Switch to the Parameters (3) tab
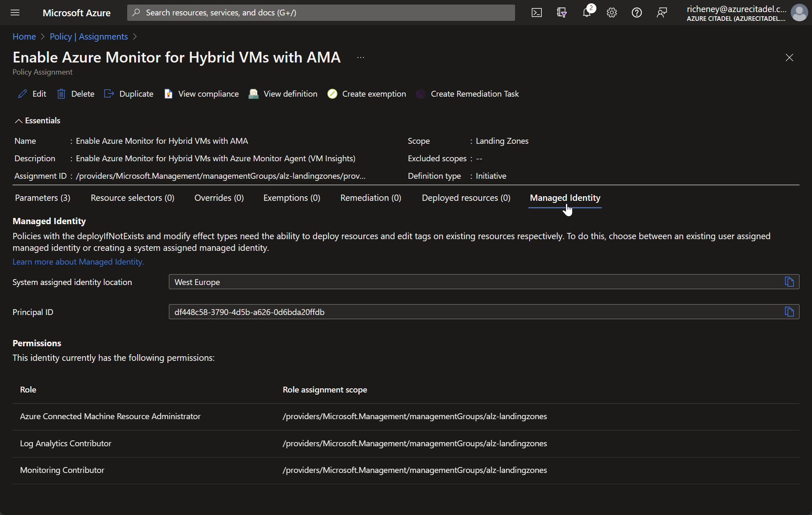This screenshot has height=515, width=812. point(42,198)
